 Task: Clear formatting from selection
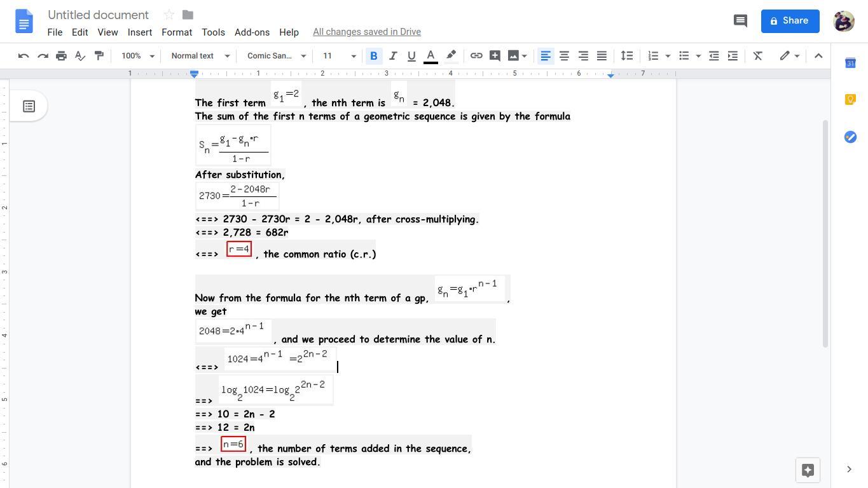[757, 56]
